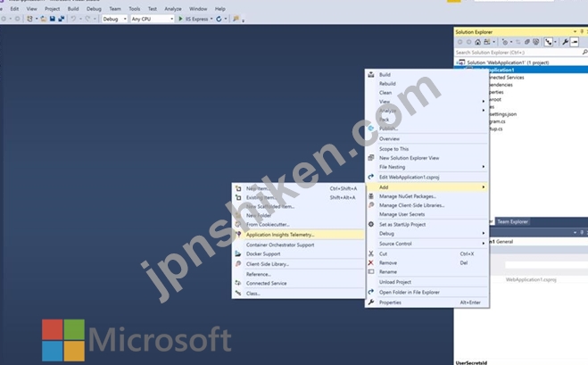Open the Project menu
This screenshot has height=365, width=588.
point(52,9)
